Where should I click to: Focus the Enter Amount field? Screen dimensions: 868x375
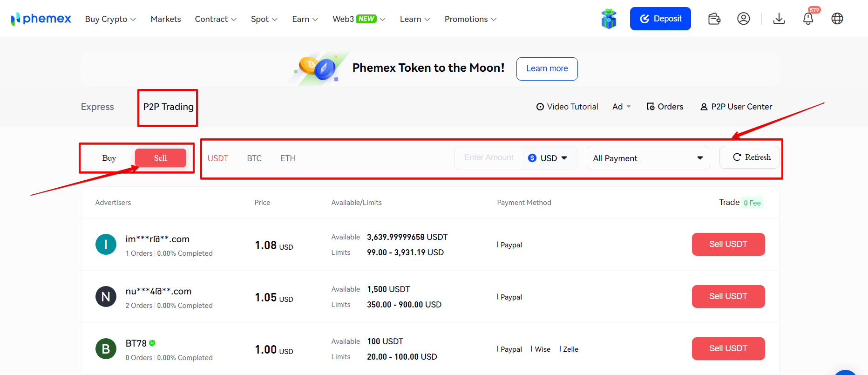489,158
